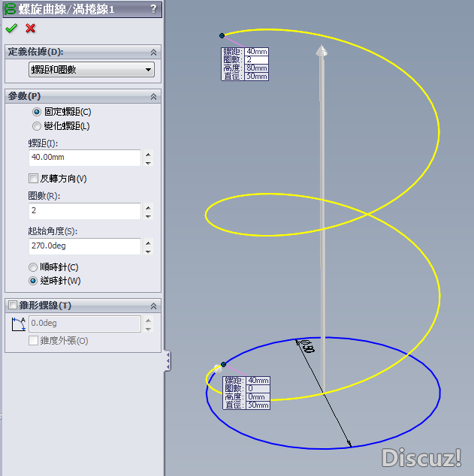This screenshot has width=474, height=476.
Task: Select 固定螺距 radio button
Action: 37,112
